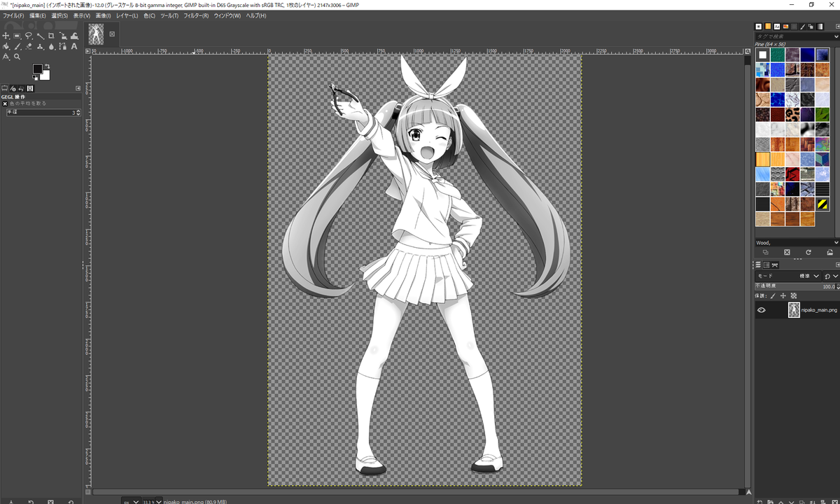The image size is (840, 504).
Task: Select the Move tool
Action: (6, 36)
